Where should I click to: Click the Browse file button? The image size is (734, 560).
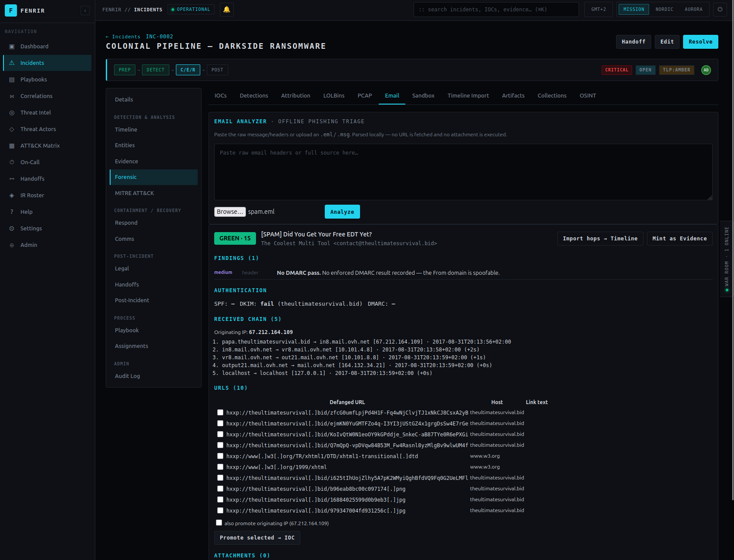point(230,212)
